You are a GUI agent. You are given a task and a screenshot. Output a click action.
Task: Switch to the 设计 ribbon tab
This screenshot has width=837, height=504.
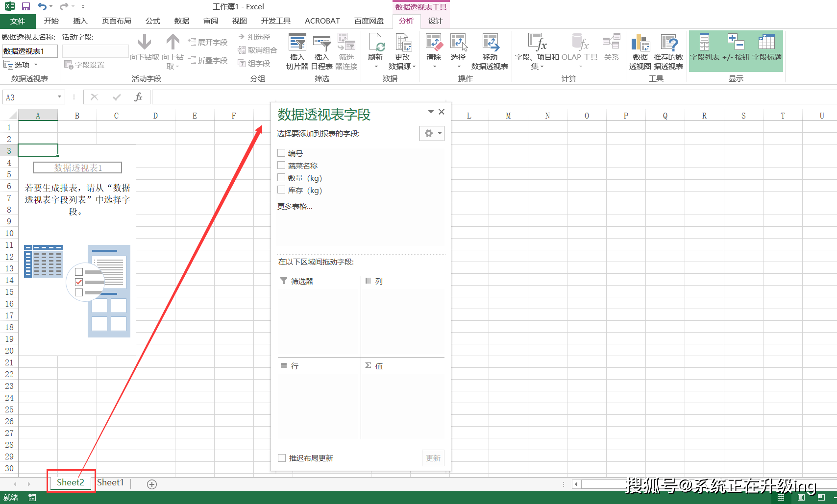435,21
